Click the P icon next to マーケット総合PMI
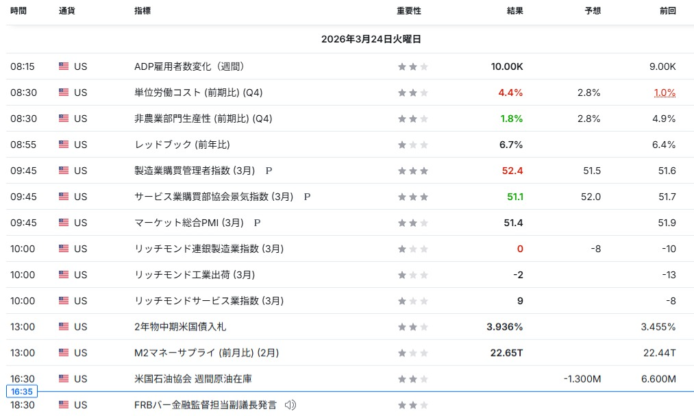The height and width of the screenshot is (416, 694). point(257,223)
